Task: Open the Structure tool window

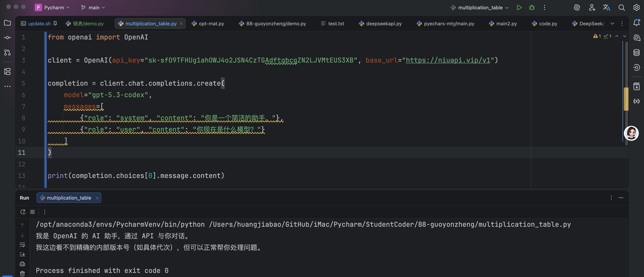Action: click(7, 72)
